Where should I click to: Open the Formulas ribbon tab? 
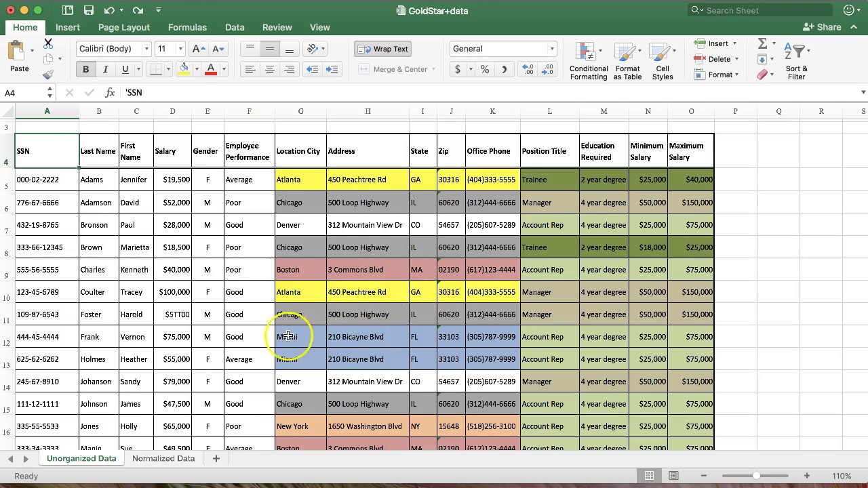187,27
